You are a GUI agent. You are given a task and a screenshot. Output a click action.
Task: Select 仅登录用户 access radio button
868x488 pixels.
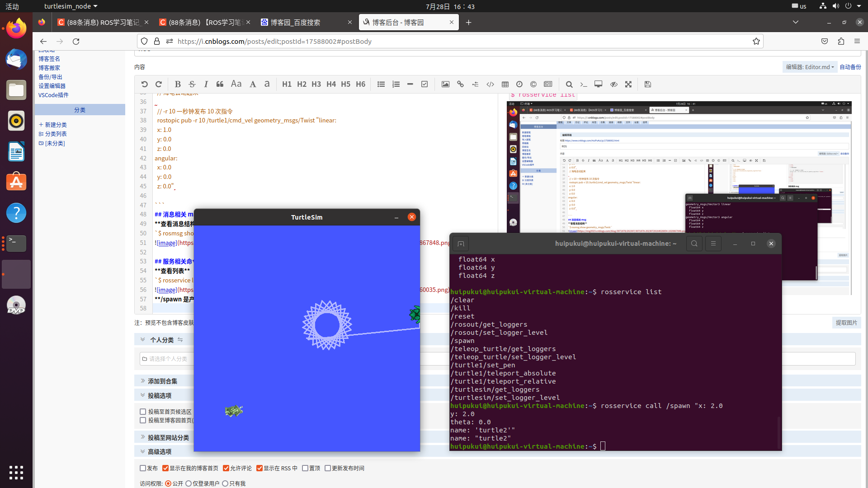(189, 483)
